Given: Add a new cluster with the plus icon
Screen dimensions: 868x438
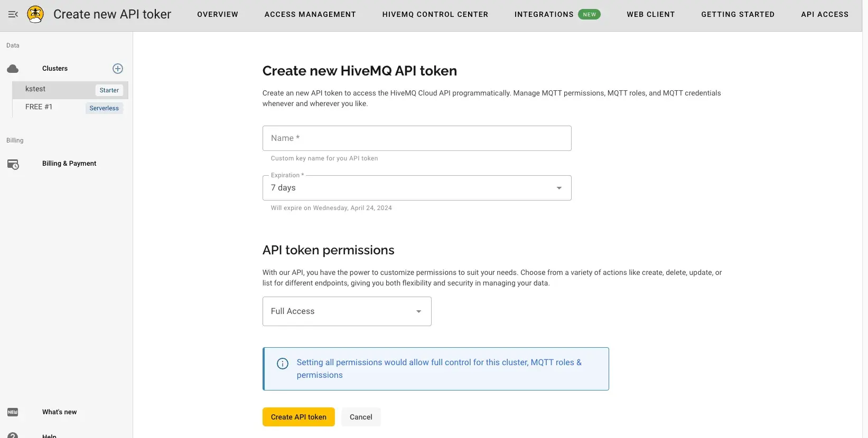Looking at the screenshot, I should (x=118, y=69).
